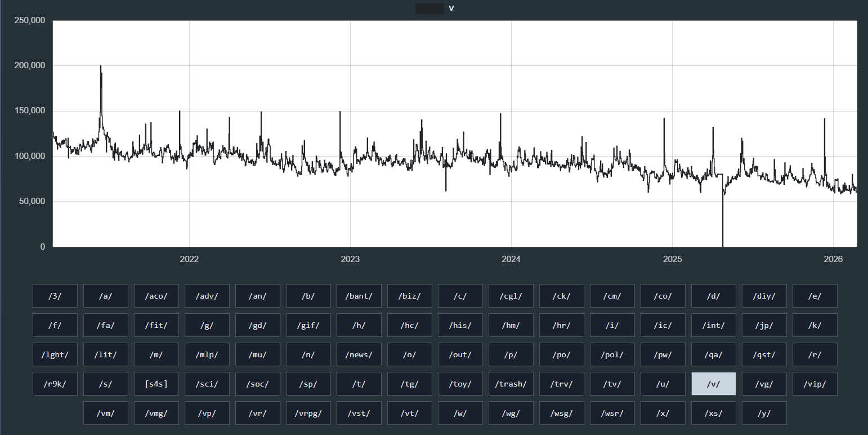Select the /out/ board
Screen dimensions: 868x435
pos(460,354)
